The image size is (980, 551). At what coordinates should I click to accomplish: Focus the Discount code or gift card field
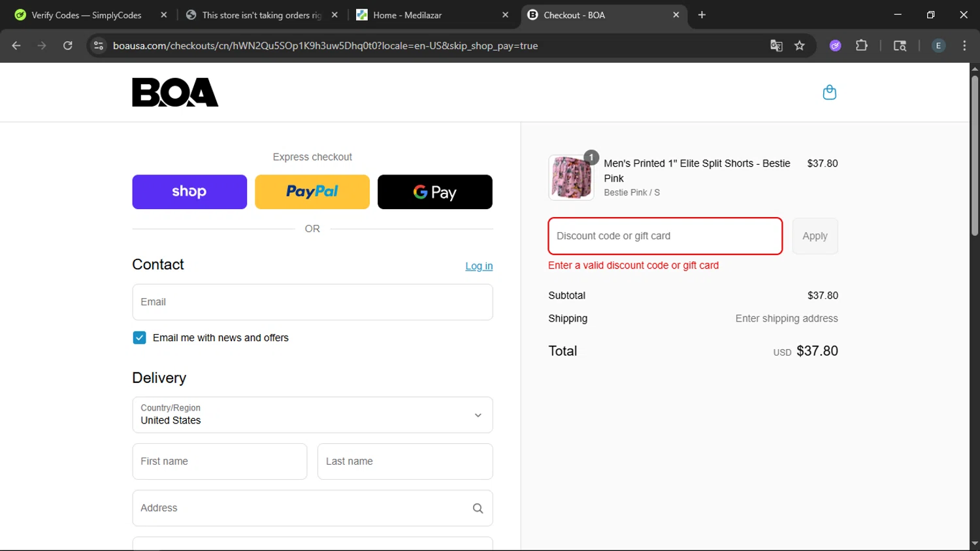pyautogui.click(x=665, y=236)
